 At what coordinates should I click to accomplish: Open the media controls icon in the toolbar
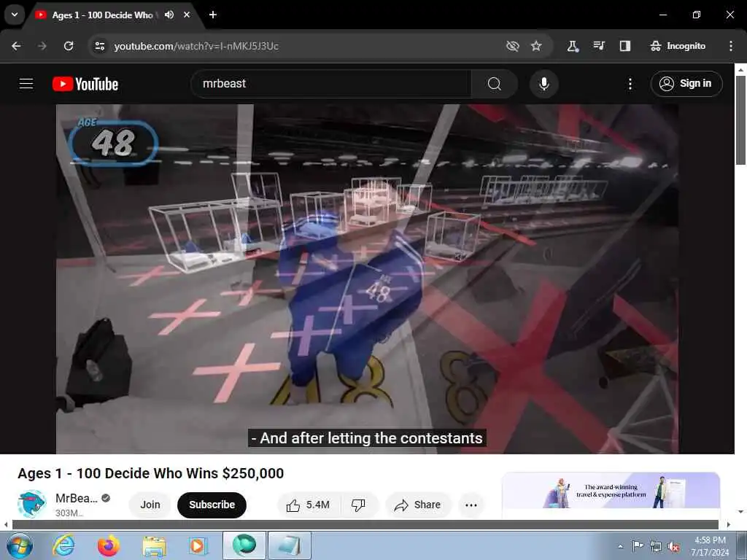point(599,46)
